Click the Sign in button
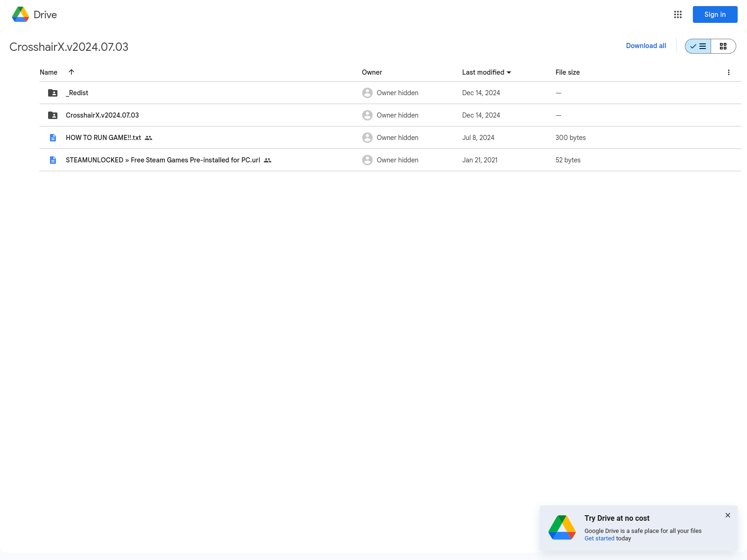The width and height of the screenshot is (747, 560). pos(715,14)
